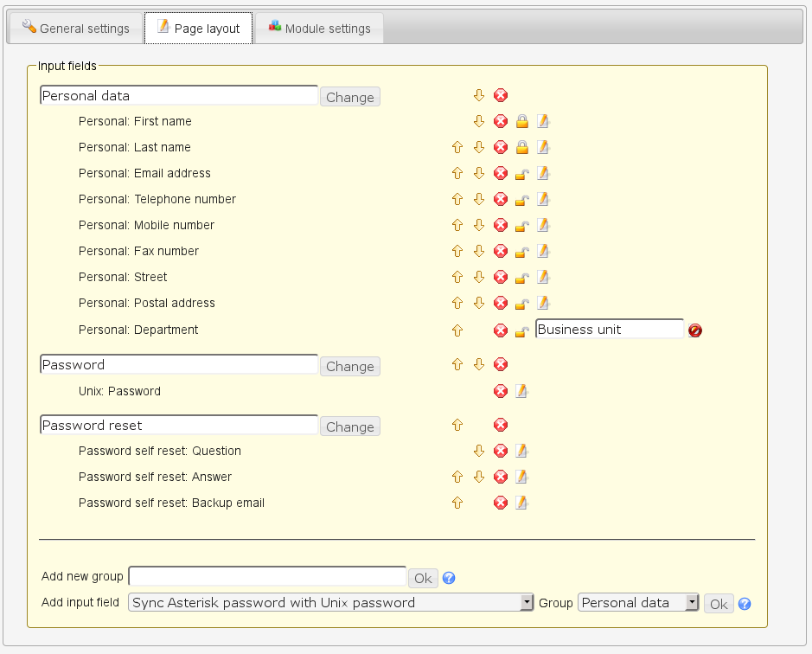The width and height of the screenshot is (812, 654).
Task: Move Password self reset: Answer down
Action: [x=479, y=477]
